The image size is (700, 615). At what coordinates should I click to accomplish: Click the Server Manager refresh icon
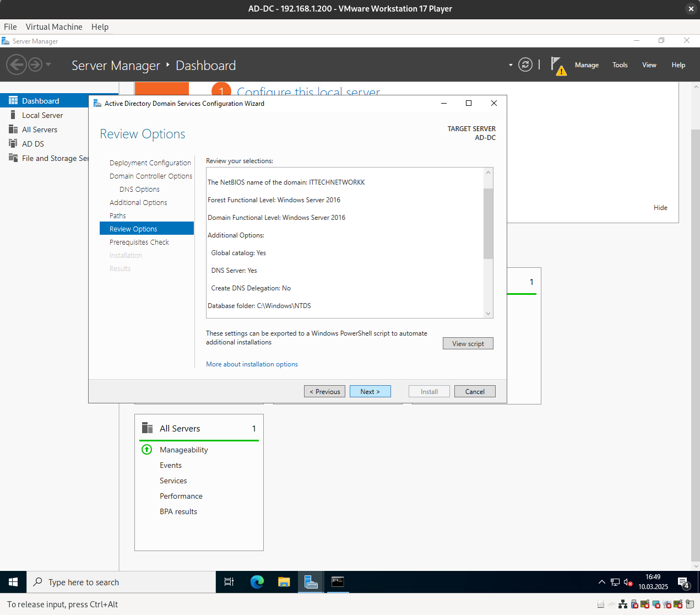(x=525, y=65)
